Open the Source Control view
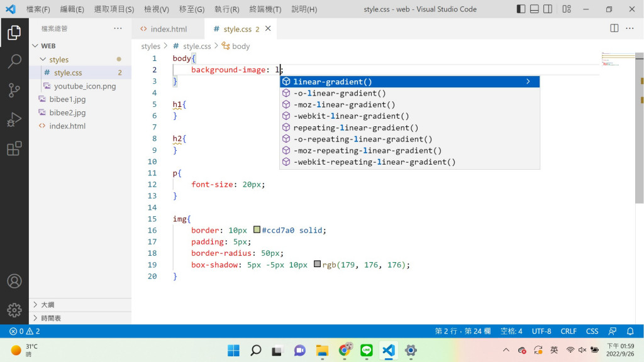The width and height of the screenshot is (644, 362). (x=14, y=90)
